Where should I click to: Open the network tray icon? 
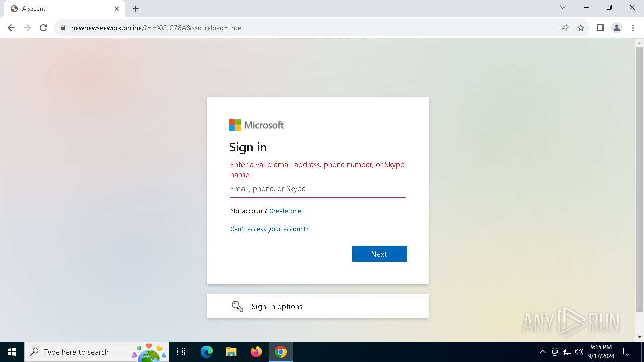click(567, 352)
